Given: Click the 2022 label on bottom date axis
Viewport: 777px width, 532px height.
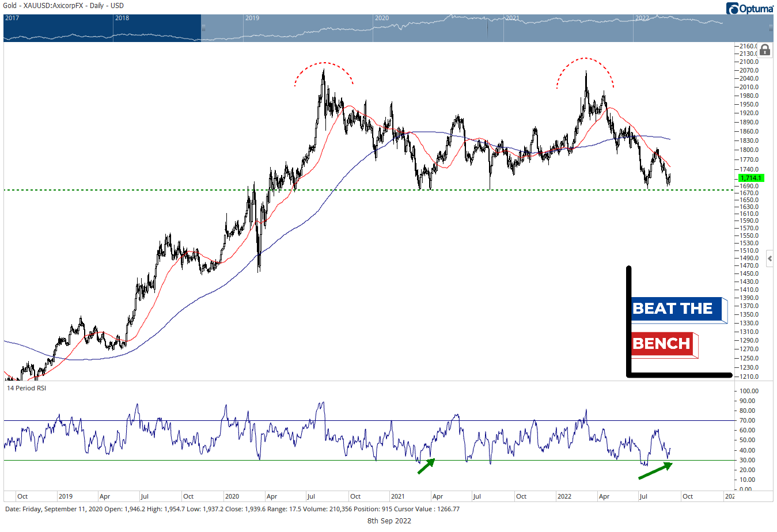Looking at the screenshot, I should (x=564, y=496).
